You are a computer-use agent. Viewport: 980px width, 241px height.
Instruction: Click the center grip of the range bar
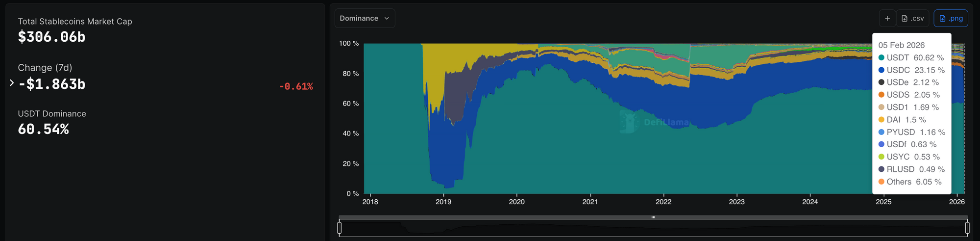pos(653,217)
